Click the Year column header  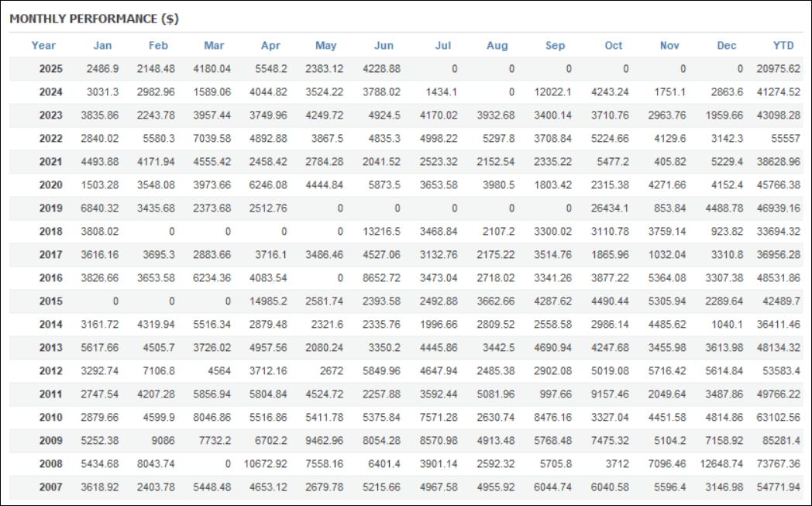coord(43,46)
